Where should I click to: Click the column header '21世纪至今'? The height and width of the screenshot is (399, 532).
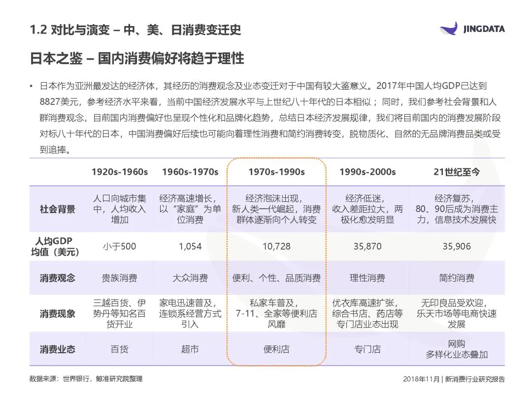point(457,172)
